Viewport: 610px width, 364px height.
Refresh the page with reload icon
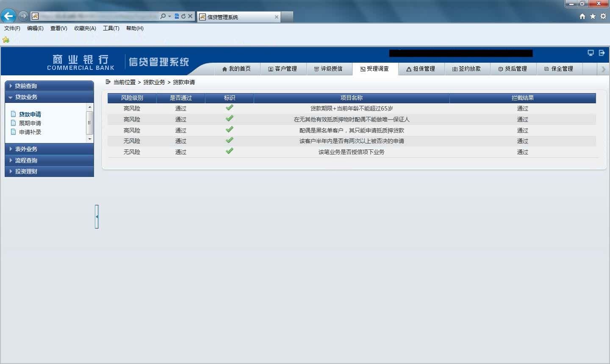tap(183, 16)
